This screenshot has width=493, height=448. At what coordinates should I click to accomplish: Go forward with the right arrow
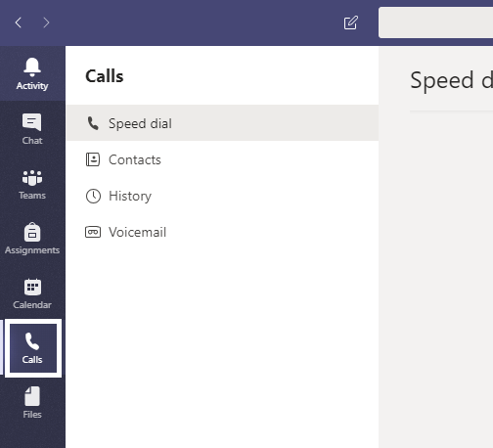[46, 22]
